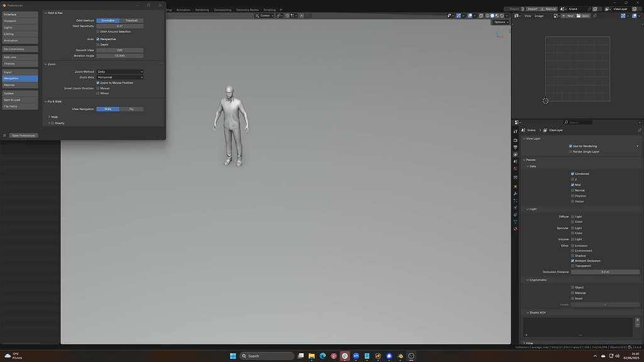The height and width of the screenshot is (362, 644).
Task: Open the Render properties tab icon
Action: (x=516, y=140)
